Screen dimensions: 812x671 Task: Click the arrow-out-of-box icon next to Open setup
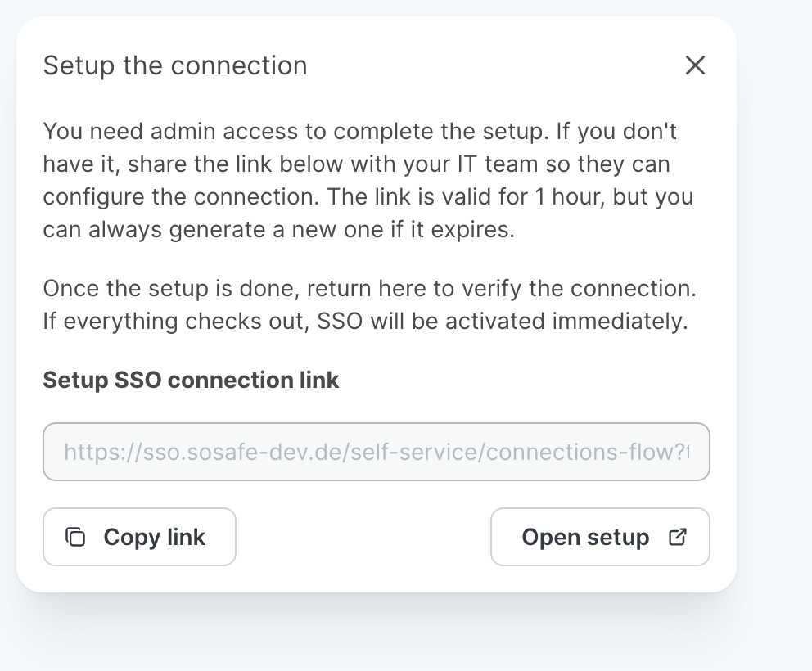(x=677, y=537)
